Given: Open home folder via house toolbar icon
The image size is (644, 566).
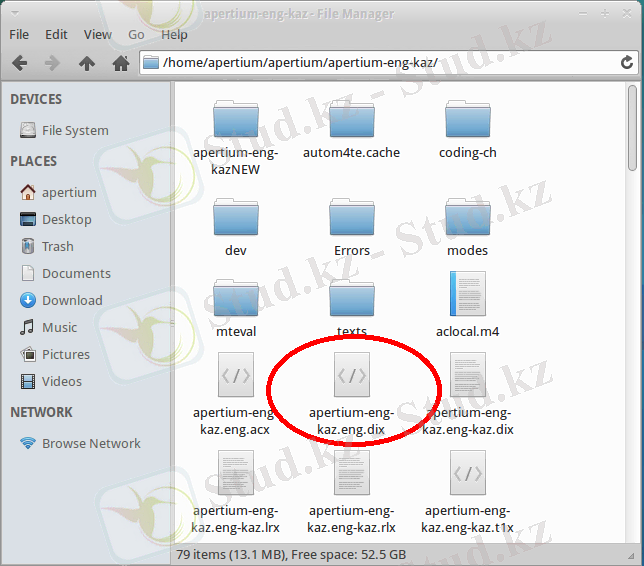Looking at the screenshot, I should pos(121,63).
